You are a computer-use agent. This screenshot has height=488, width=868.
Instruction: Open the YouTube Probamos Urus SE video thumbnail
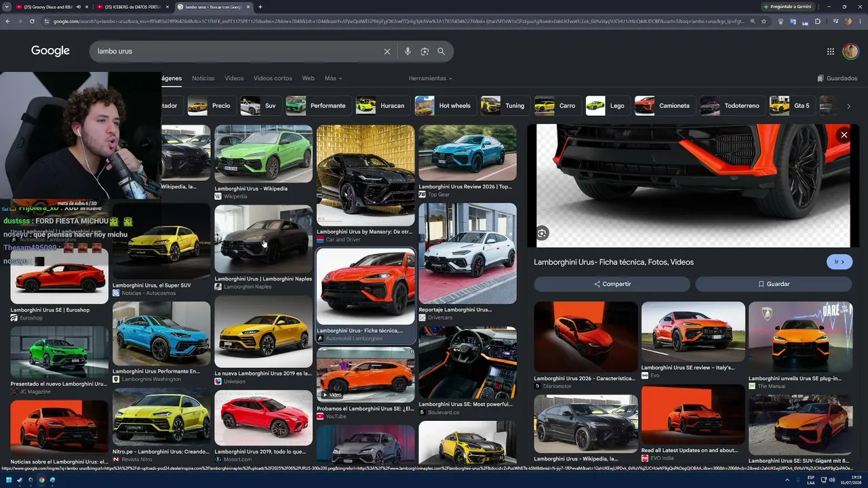tap(366, 375)
